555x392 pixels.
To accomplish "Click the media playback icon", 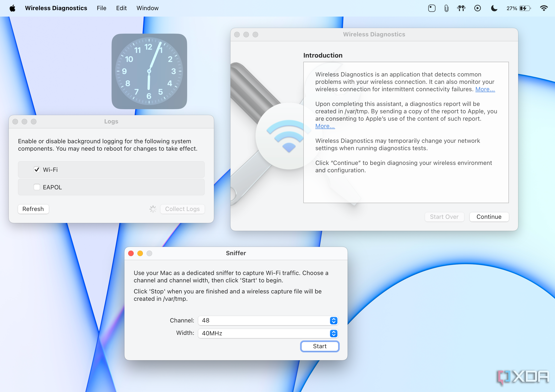I will (476, 9).
